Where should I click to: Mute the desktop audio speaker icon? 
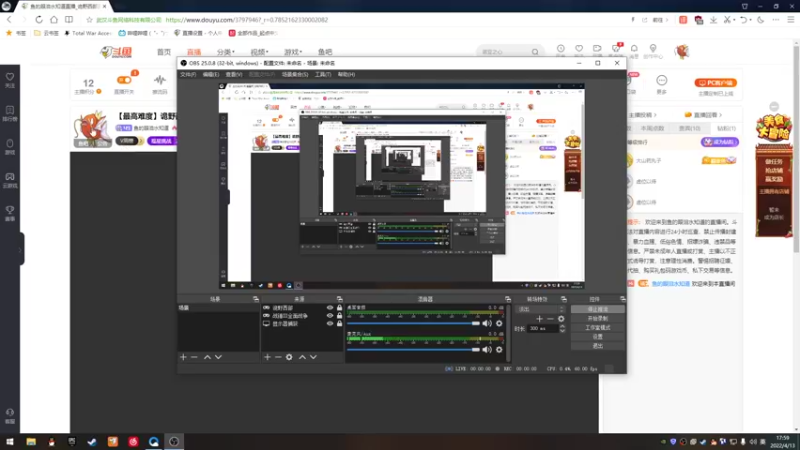pyautogui.click(x=487, y=323)
